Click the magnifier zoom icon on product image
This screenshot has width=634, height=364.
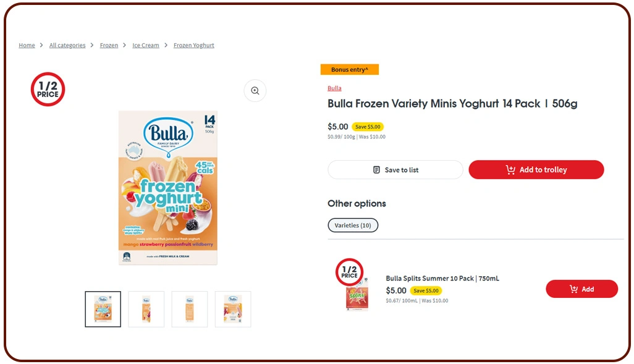[x=255, y=91]
